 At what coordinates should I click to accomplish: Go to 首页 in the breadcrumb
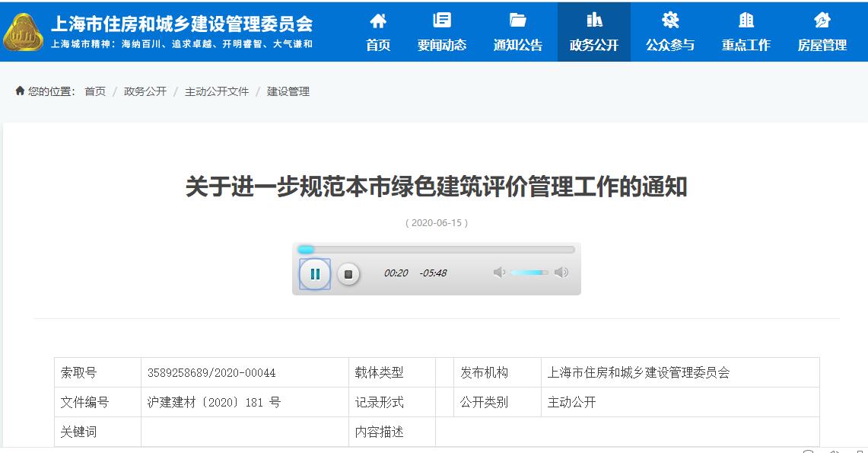pyautogui.click(x=95, y=91)
